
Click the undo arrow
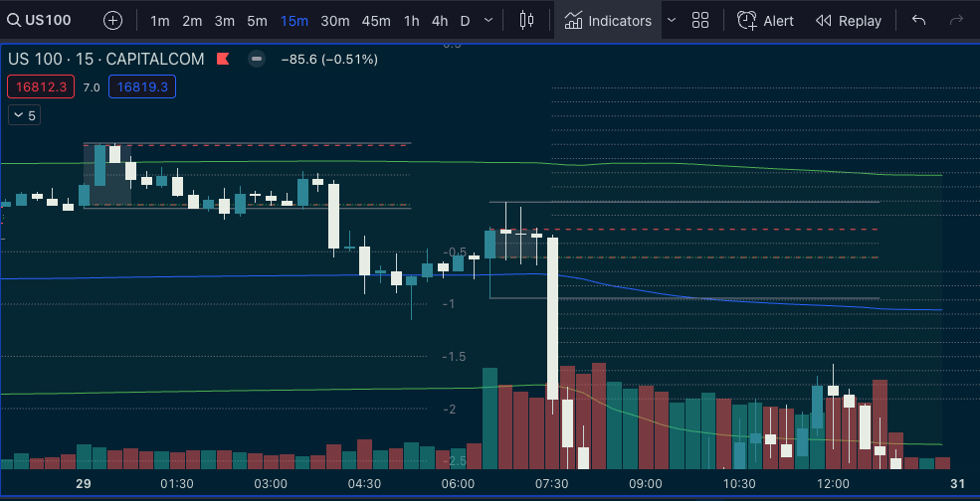coord(918,20)
